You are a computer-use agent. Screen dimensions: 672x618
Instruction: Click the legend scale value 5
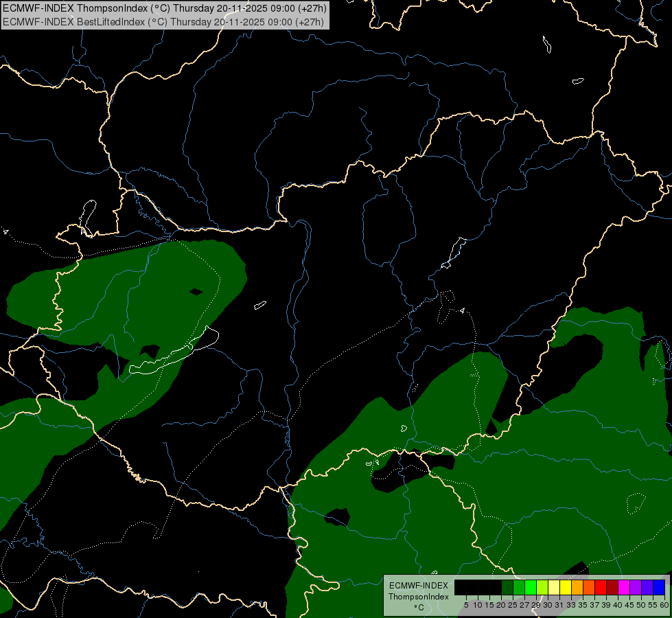(x=466, y=605)
